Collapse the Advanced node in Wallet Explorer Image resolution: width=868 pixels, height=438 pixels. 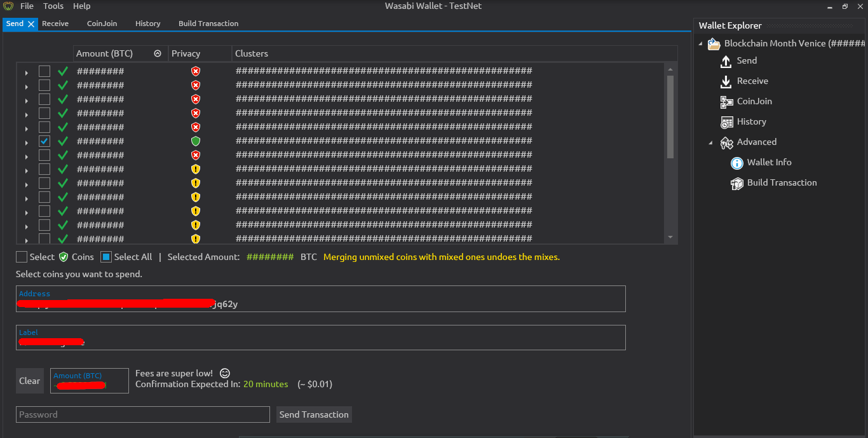710,142
